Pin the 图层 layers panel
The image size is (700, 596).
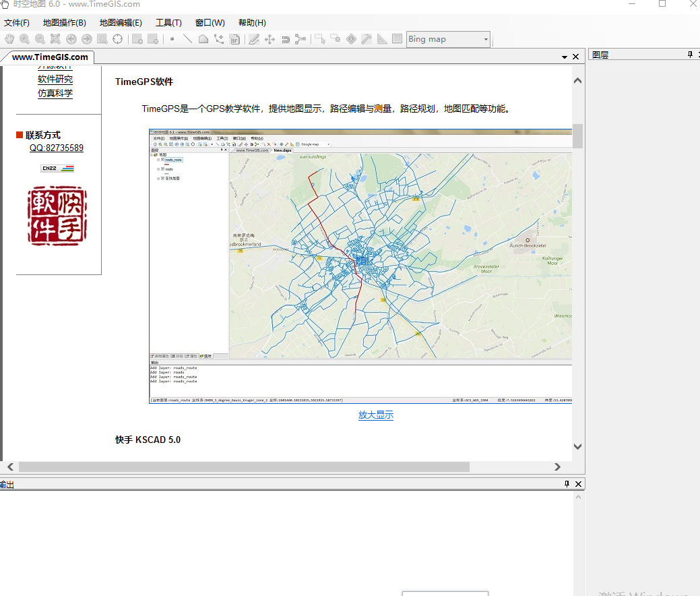(x=690, y=55)
